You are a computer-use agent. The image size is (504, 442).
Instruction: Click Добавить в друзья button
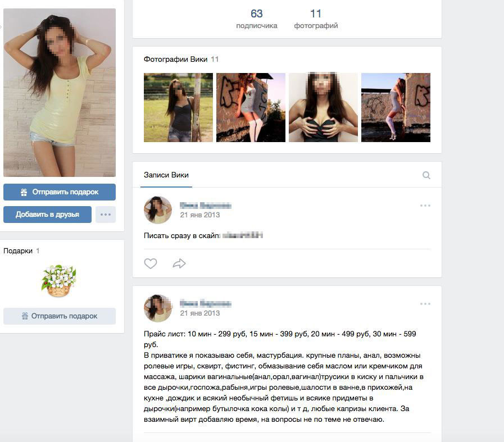[47, 215]
